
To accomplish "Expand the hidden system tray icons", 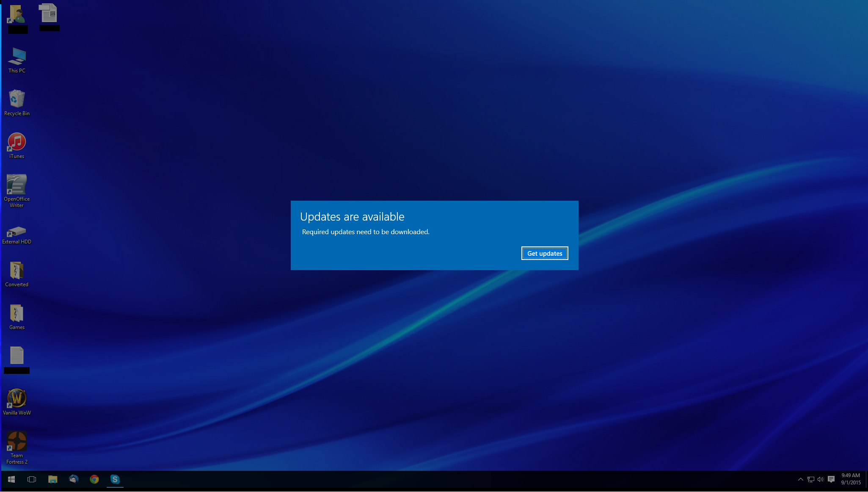I will tap(800, 479).
